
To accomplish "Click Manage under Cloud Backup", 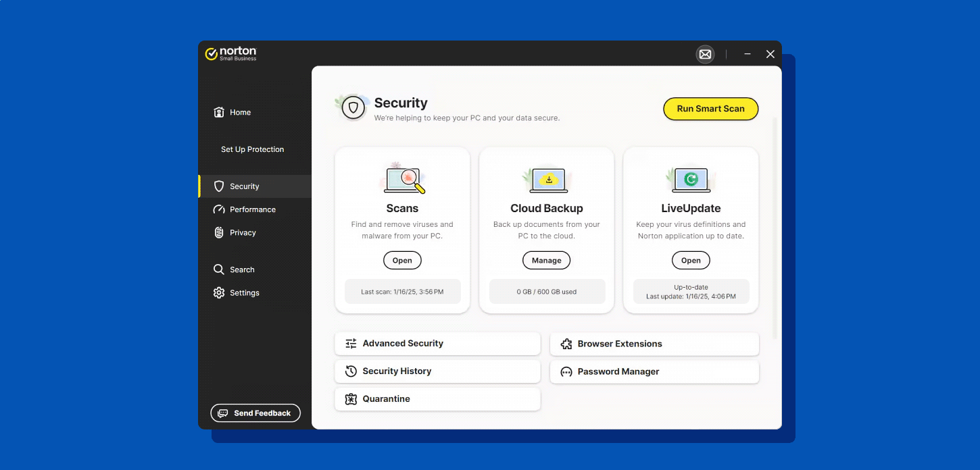I will click(546, 260).
